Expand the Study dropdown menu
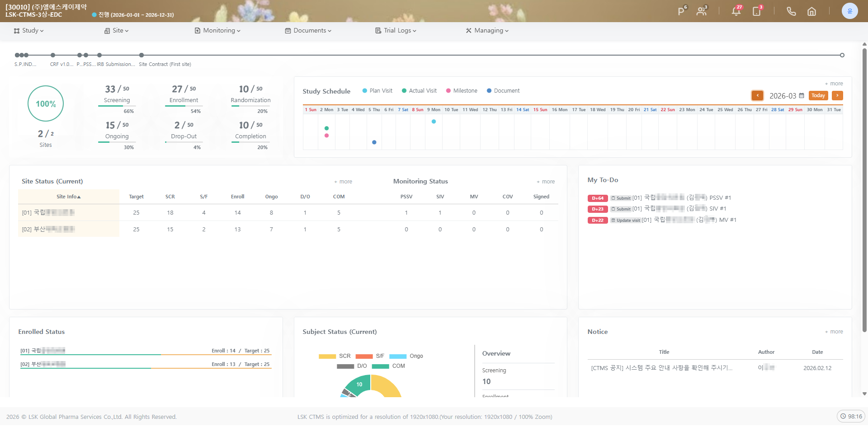 pos(28,30)
